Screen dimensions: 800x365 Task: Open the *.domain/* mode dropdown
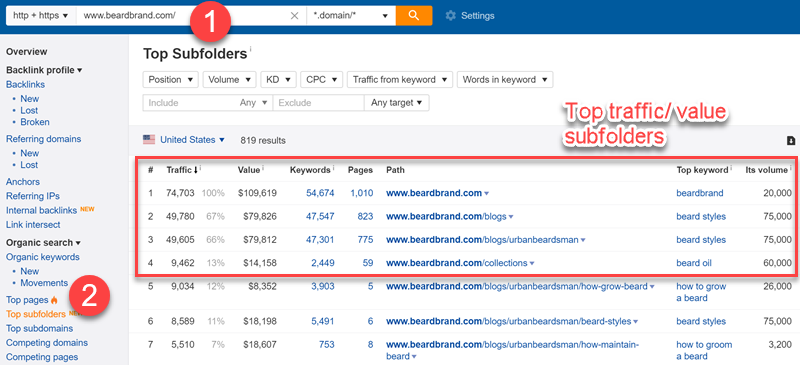[351, 16]
